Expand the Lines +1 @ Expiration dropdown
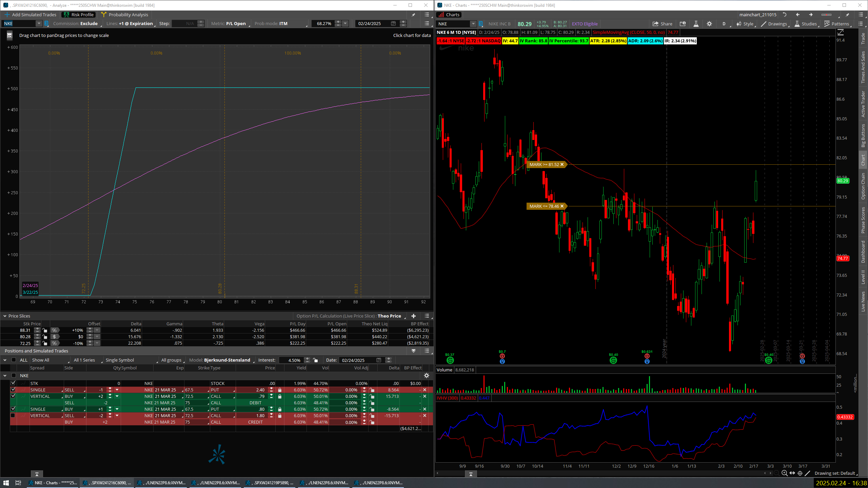 (x=136, y=23)
